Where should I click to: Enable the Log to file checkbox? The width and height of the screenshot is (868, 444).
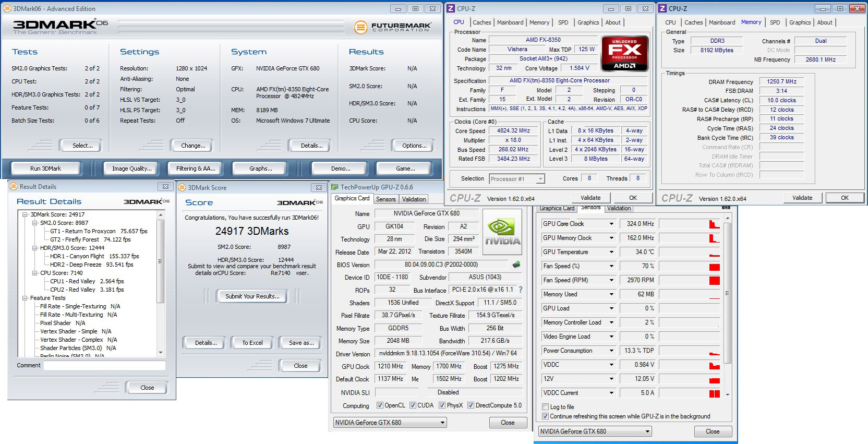(x=545, y=407)
